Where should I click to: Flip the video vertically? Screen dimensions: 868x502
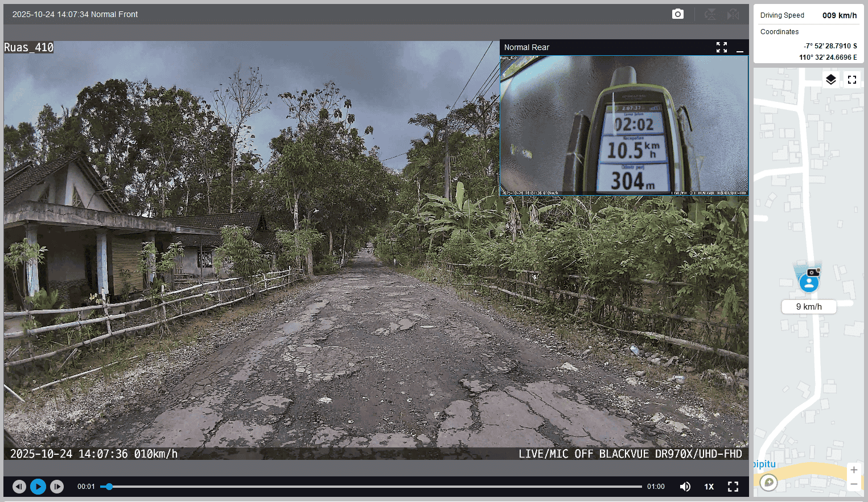coord(710,14)
